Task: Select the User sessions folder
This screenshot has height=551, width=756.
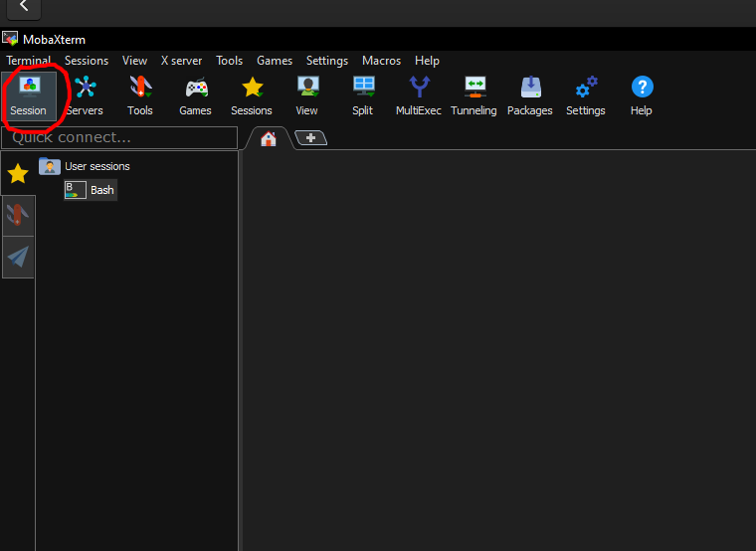Action: 96,166
